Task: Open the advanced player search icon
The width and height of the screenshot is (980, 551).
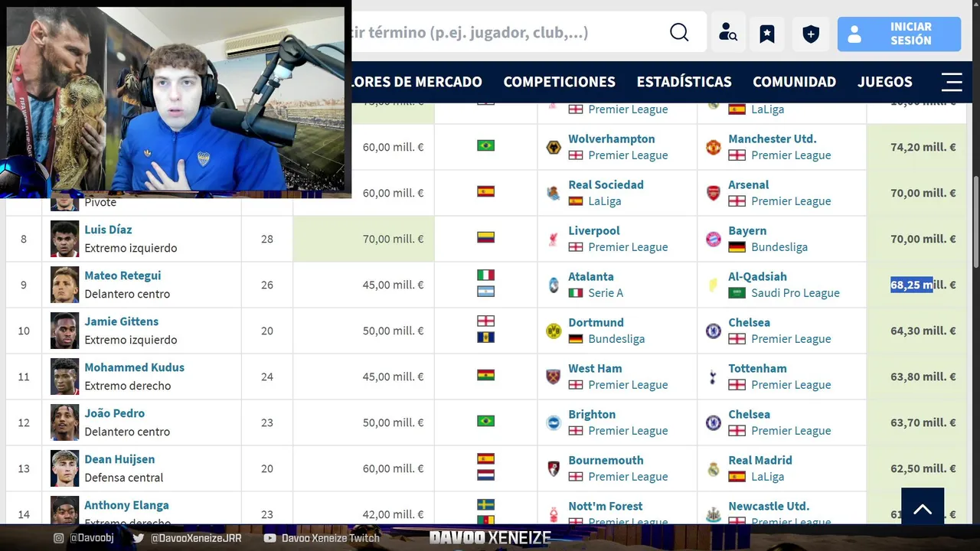Action: pyautogui.click(x=727, y=33)
